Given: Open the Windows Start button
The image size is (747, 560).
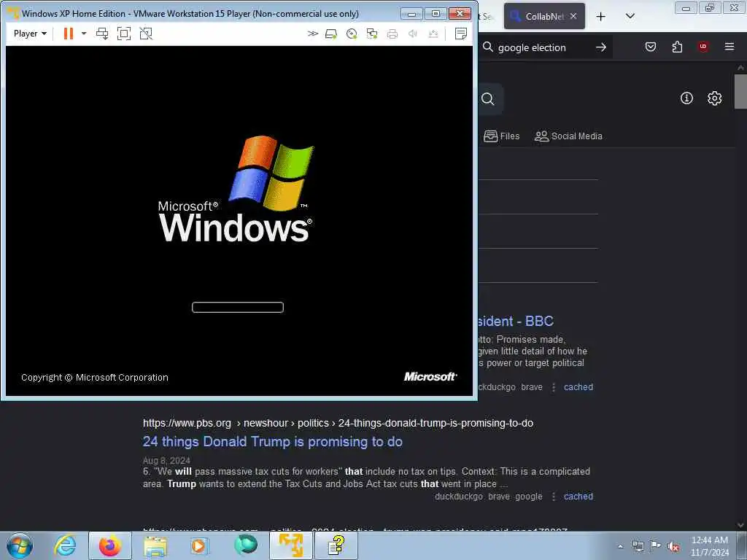Looking at the screenshot, I should tap(20, 545).
